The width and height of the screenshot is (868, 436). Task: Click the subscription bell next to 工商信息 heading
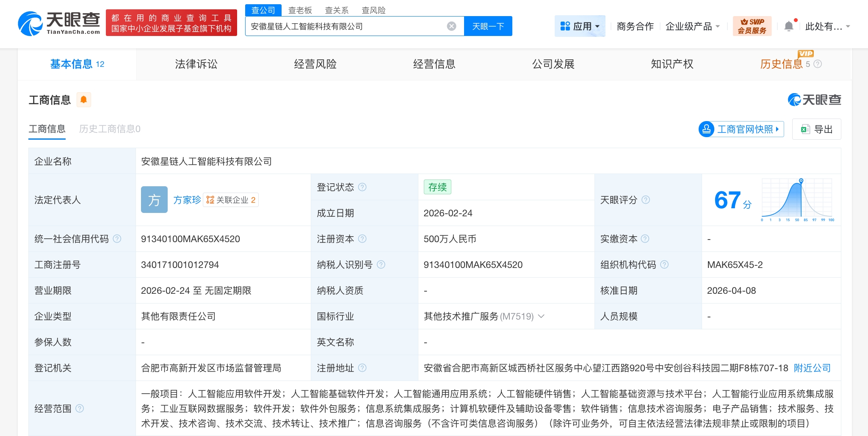tap(84, 99)
